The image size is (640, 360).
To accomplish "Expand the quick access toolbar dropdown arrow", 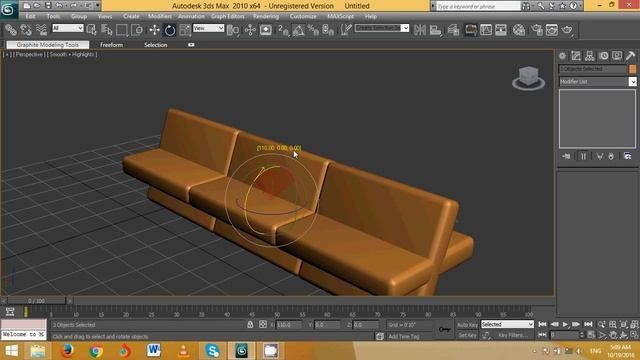I will pos(98,6).
